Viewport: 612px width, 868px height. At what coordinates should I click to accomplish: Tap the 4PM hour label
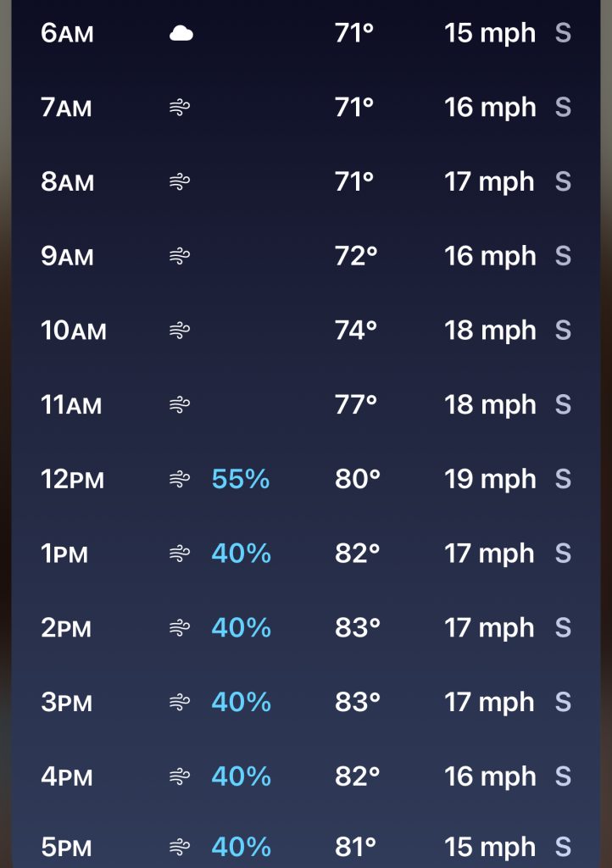(66, 777)
